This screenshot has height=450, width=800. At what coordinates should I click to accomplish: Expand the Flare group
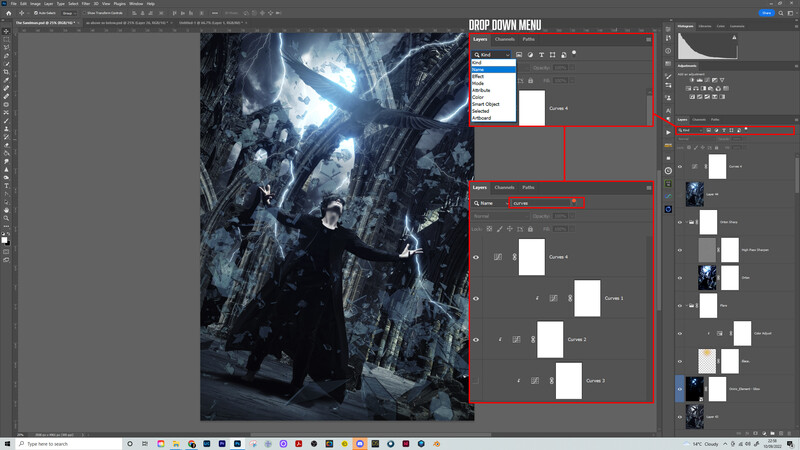(x=687, y=306)
